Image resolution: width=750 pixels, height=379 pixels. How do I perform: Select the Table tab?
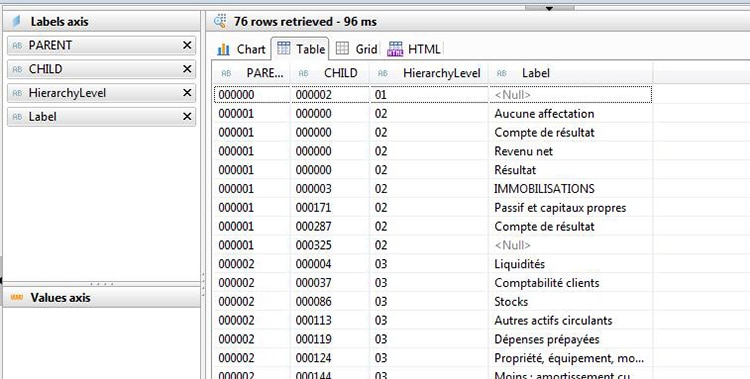click(301, 49)
